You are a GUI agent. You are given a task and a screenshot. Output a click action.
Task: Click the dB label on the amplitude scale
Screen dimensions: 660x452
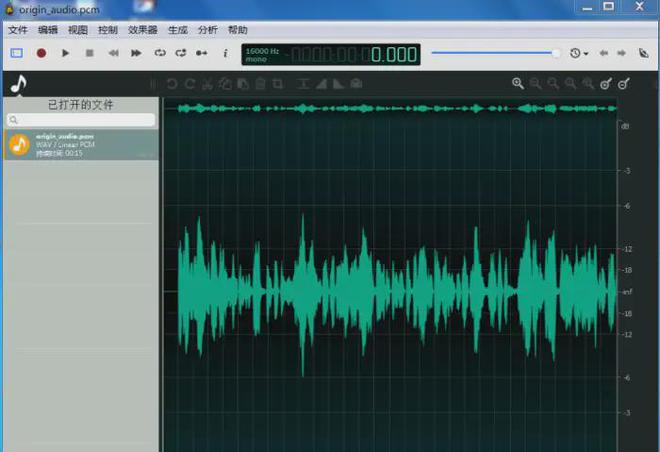(625, 126)
